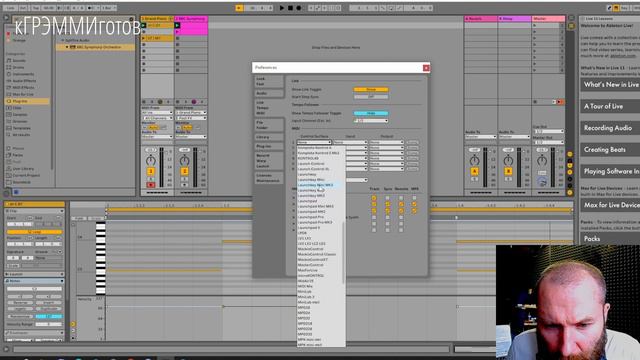Viewport: 640px width, 360px height.
Task: Stop playback with the transport Stop button
Action: pos(290,8)
